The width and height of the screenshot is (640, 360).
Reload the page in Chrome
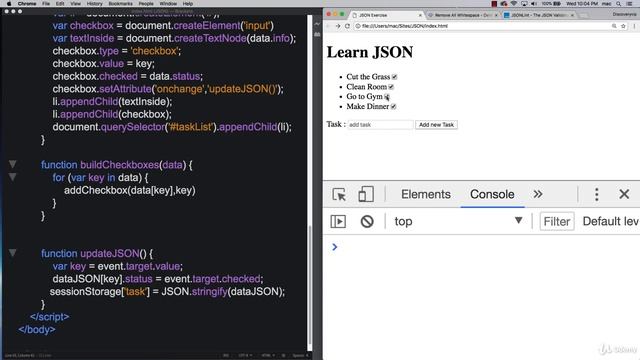point(347,26)
